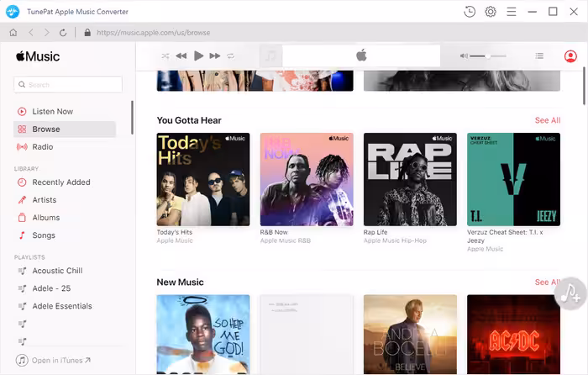Click the Today's Hits title text
Image resolution: width=588 pixels, height=375 pixels.
(x=175, y=232)
